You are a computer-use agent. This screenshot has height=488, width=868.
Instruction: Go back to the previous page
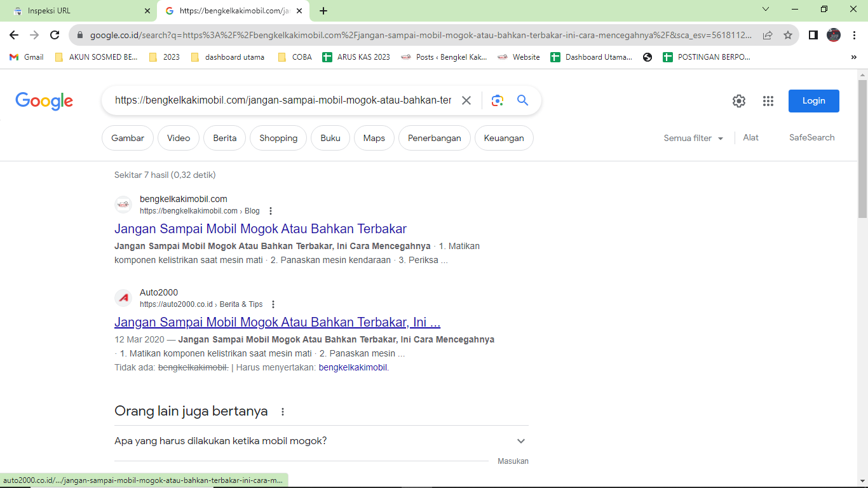14,35
